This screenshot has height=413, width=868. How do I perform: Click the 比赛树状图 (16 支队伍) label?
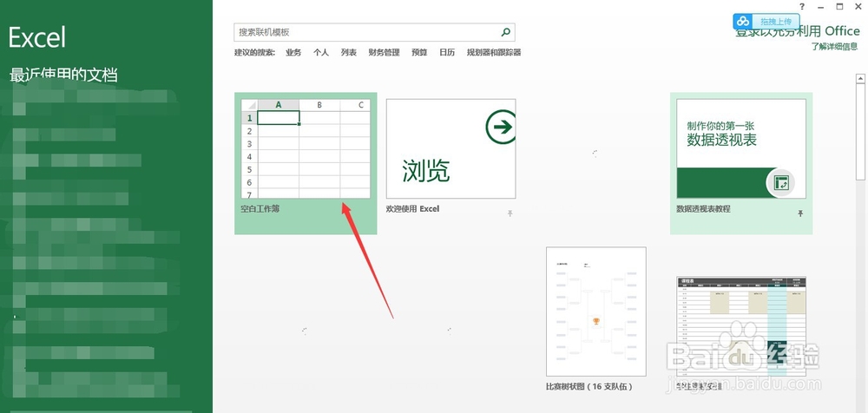pyautogui.click(x=589, y=386)
